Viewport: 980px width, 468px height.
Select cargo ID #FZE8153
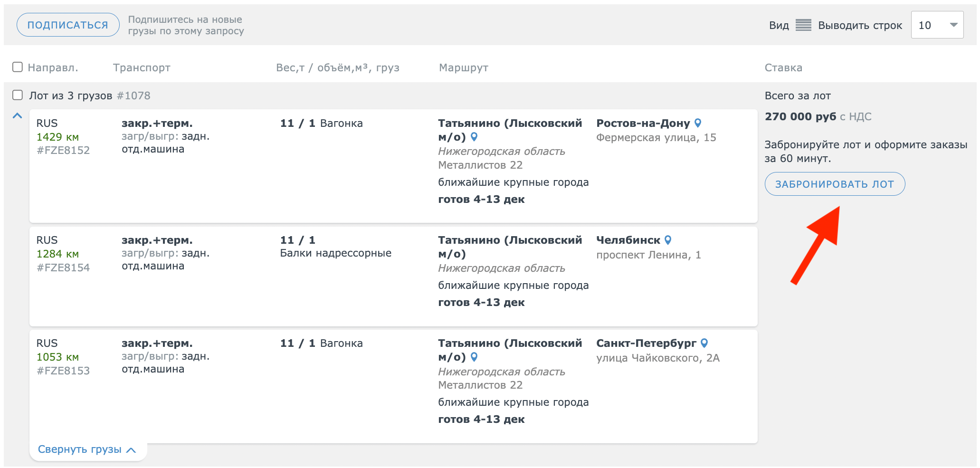click(x=63, y=371)
